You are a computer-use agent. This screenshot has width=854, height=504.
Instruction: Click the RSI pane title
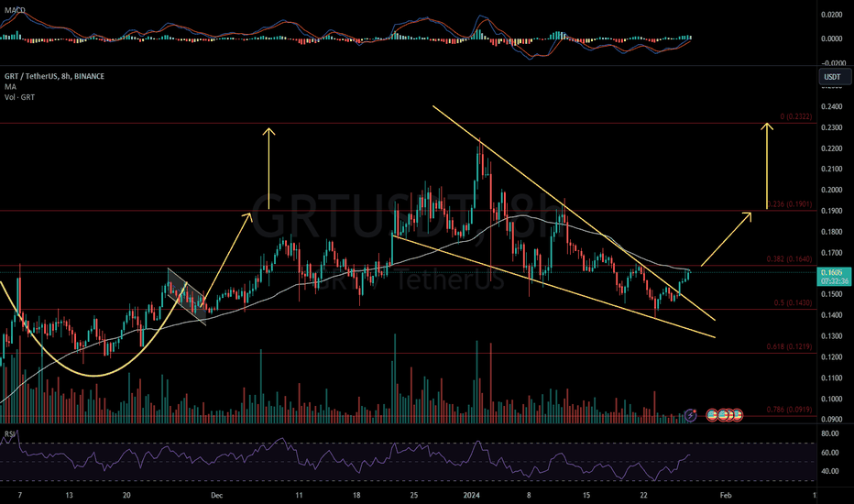pos(10,433)
